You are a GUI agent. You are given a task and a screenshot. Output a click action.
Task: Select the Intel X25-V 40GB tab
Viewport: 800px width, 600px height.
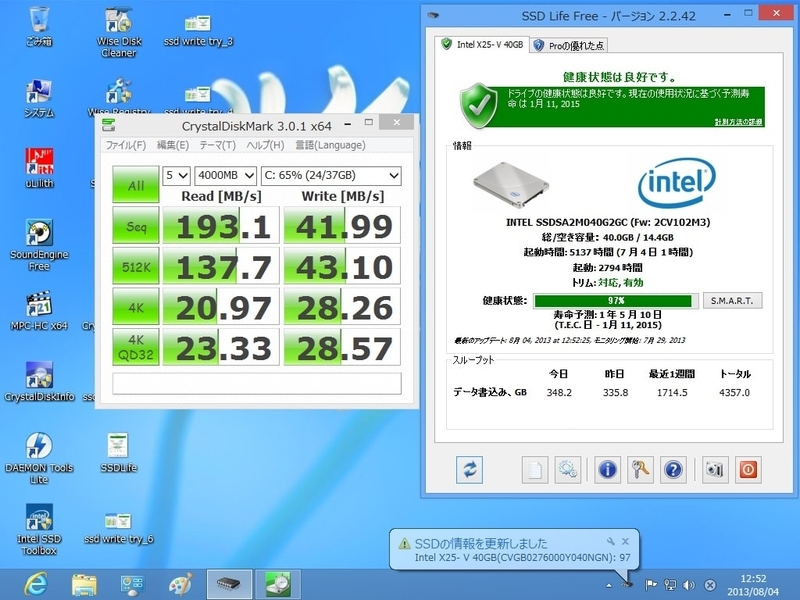[482, 44]
